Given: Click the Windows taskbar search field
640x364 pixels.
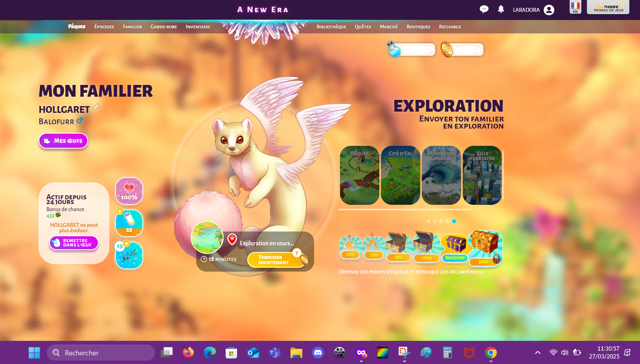Looking at the screenshot, I should pos(101,353).
